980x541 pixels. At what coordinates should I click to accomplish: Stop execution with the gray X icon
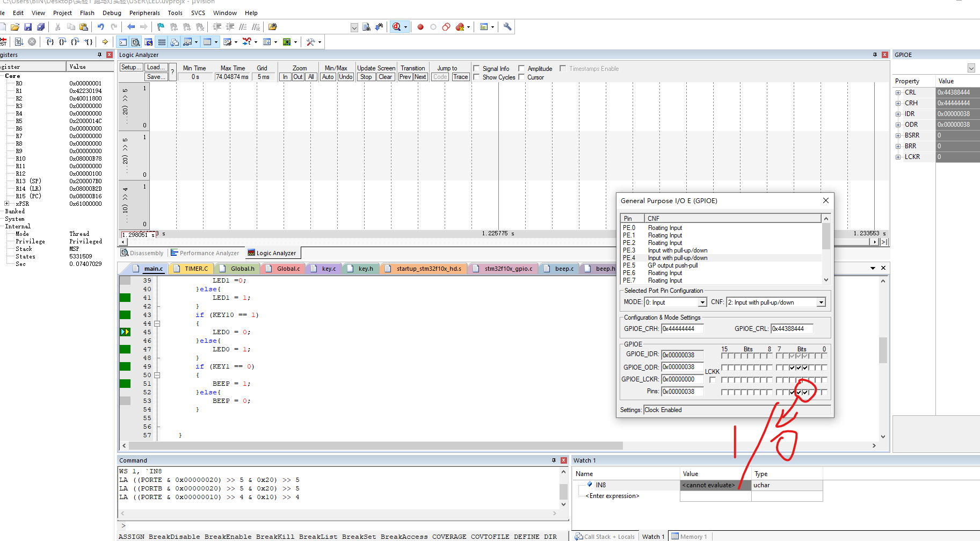[32, 42]
